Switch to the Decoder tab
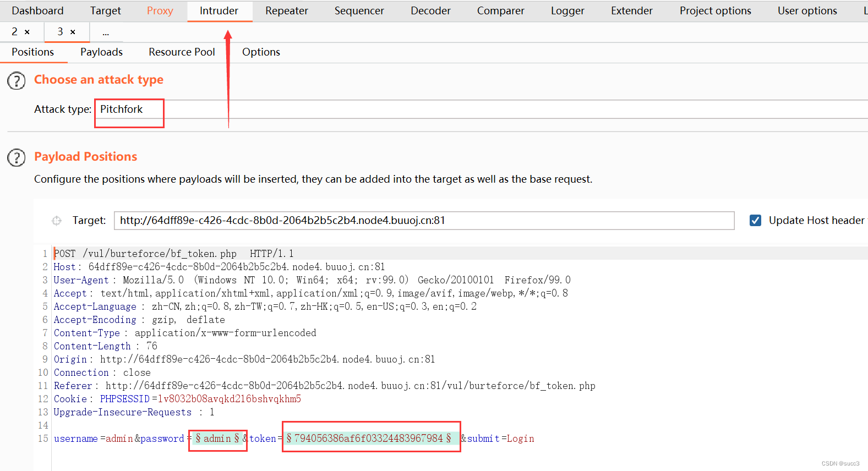This screenshot has width=868, height=471. [431, 11]
